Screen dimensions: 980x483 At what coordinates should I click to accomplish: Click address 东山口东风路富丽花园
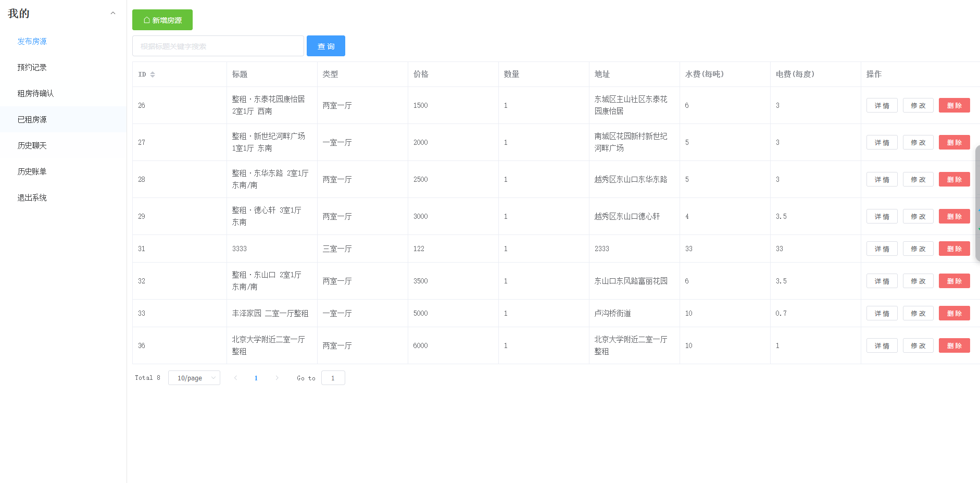pos(631,281)
